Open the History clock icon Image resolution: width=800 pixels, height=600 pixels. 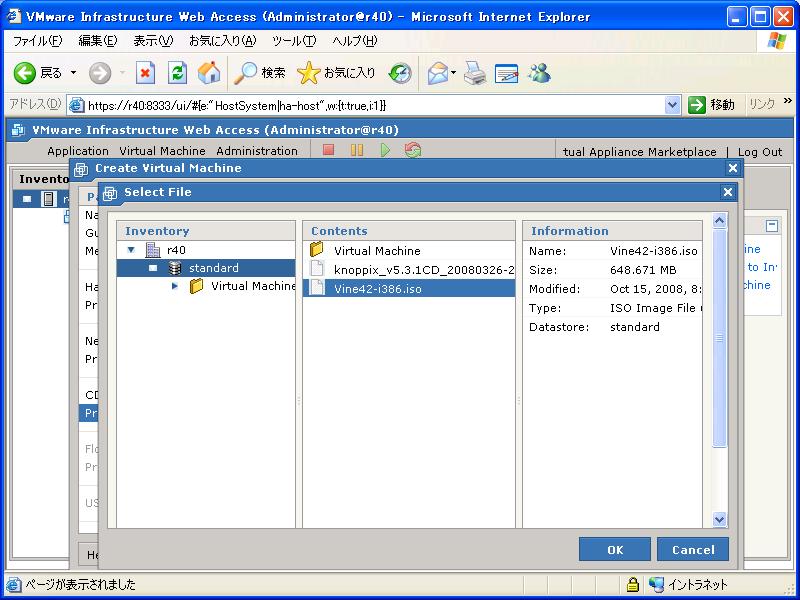pos(400,73)
